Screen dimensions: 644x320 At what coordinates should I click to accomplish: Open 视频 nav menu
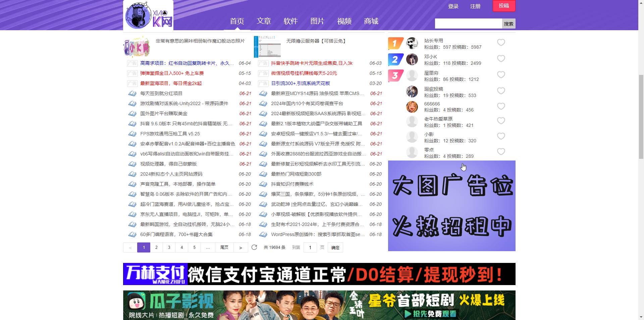click(x=344, y=21)
